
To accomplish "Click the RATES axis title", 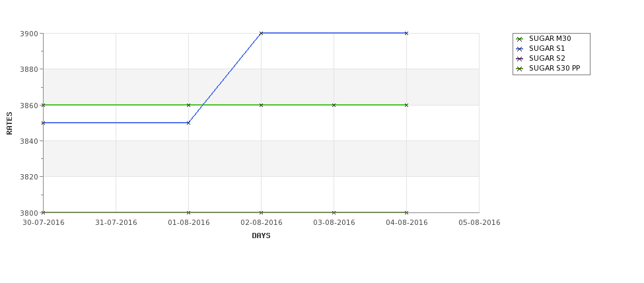I will [9, 123].
